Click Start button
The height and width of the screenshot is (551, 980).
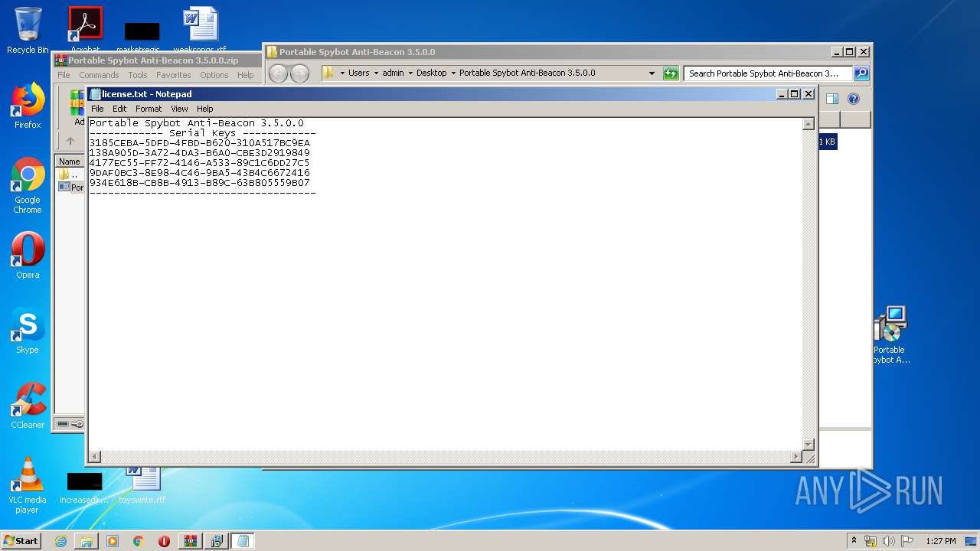click(x=21, y=540)
